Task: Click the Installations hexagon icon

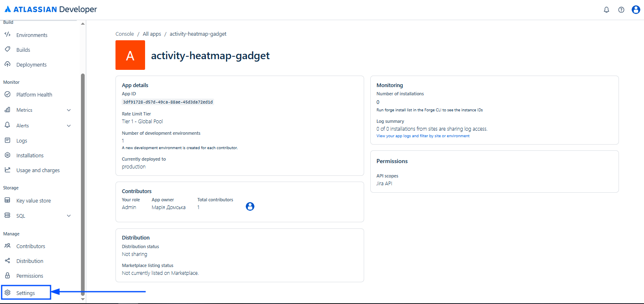Action: 7,155
